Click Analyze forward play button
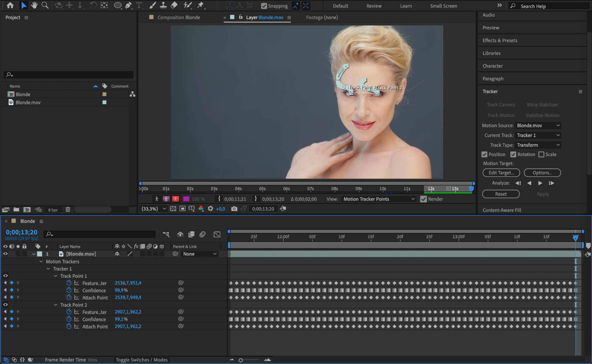This screenshot has height=364, width=592. tap(540, 183)
